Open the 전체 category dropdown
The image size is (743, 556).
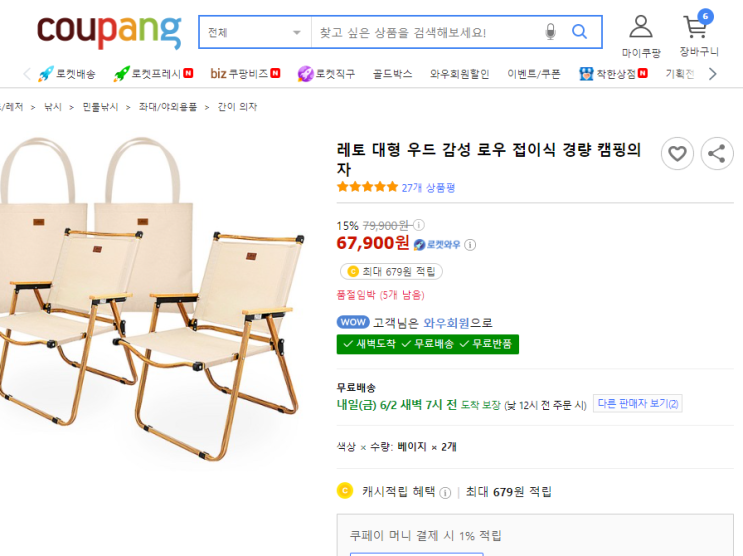(254, 33)
